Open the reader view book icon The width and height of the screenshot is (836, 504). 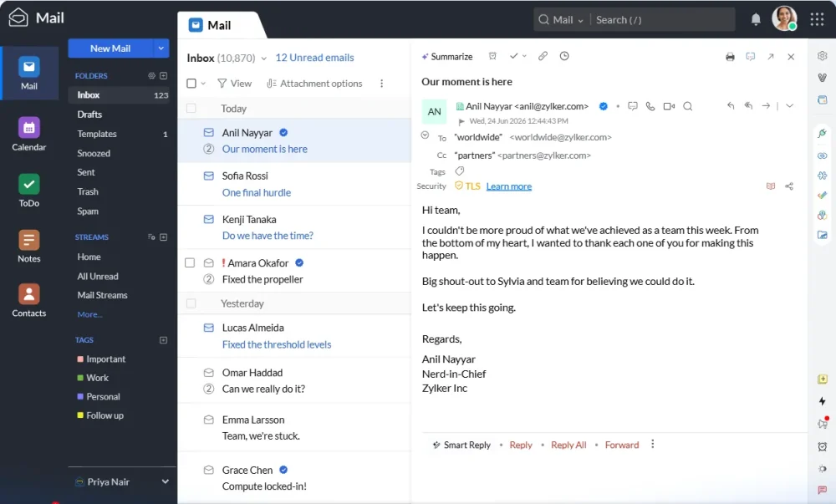pos(771,186)
